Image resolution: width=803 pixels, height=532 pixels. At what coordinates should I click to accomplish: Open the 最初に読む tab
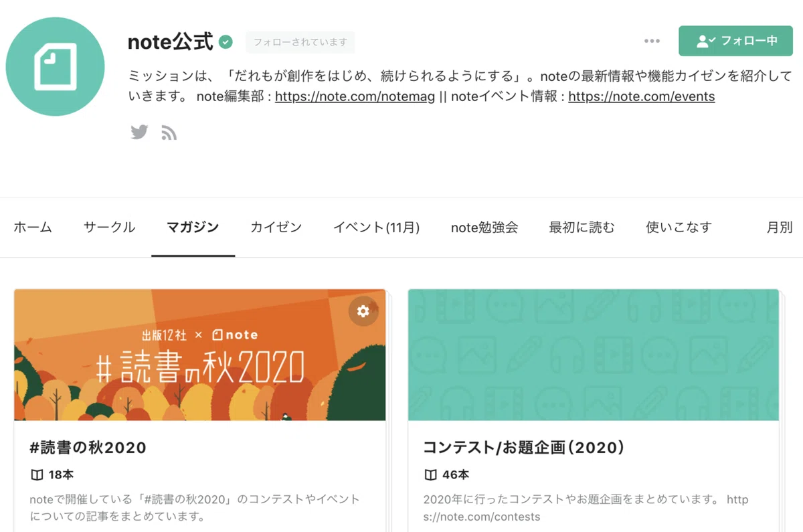pyautogui.click(x=582, y=228)
